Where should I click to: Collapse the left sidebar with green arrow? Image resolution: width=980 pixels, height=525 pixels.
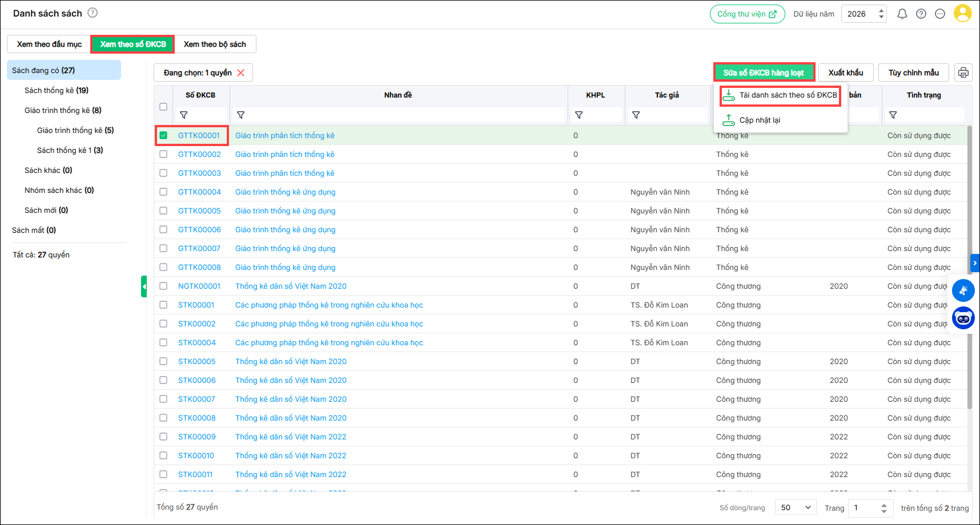pyautogui.click(x=144, y=286)
